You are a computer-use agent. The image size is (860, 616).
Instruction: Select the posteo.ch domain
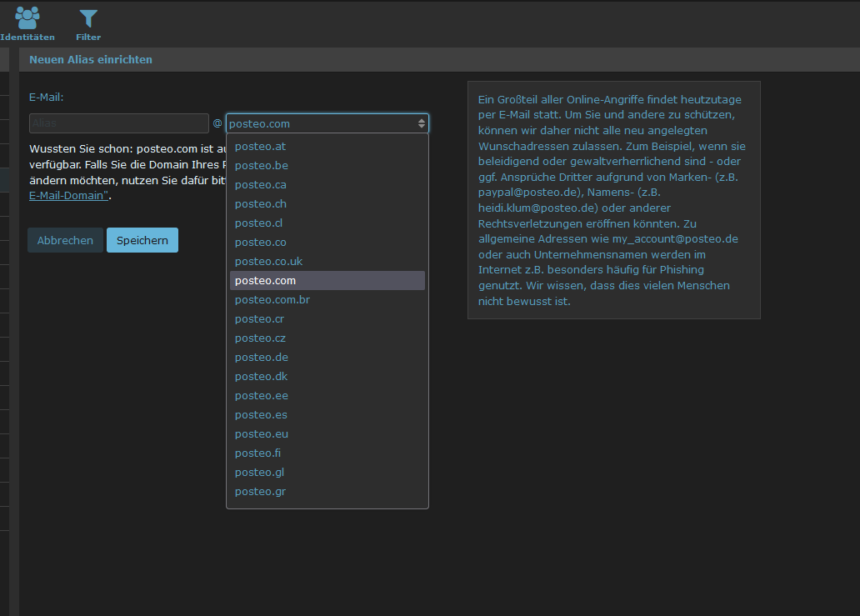tap(260, 204)
